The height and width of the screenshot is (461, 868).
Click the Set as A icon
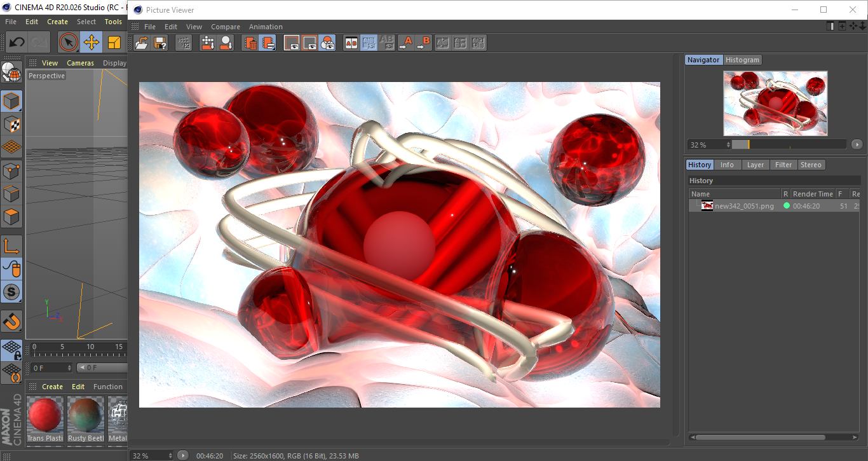[405, 43]
